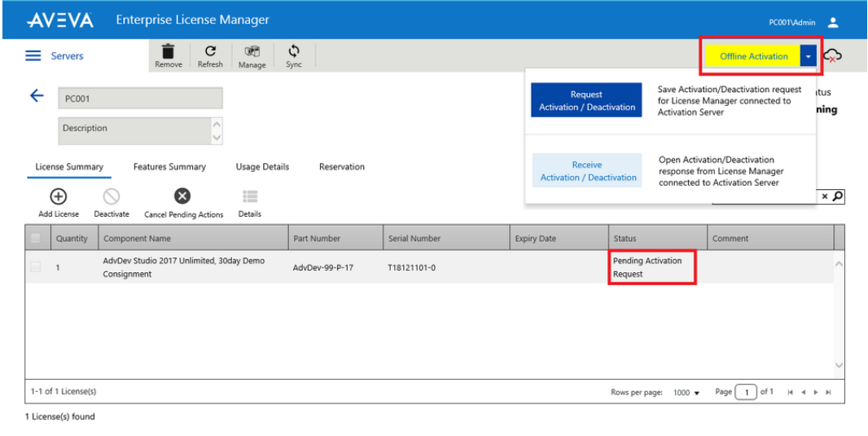The image size is (868, 436).
Task: Click the Sync icon
Action: click(x=294, y=51)
